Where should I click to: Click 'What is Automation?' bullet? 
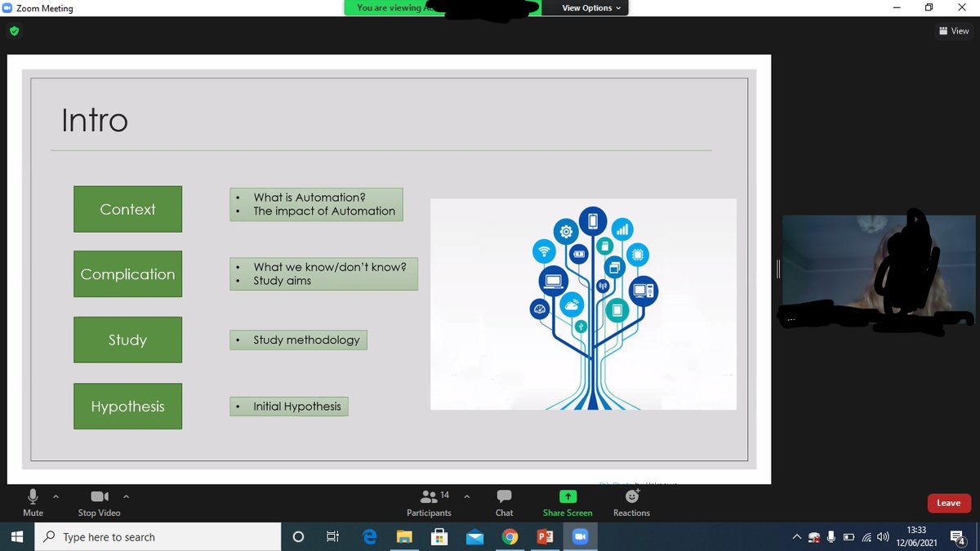[310, 198]
